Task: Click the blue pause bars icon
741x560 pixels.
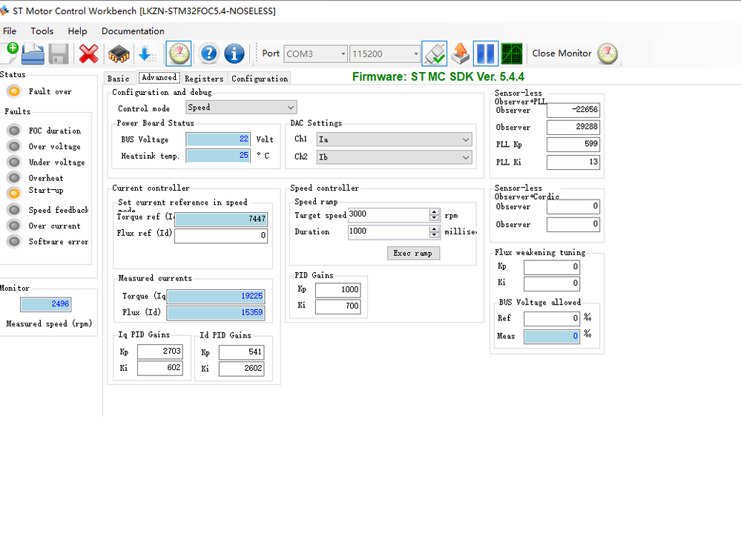Action: [x=485, y=53]
